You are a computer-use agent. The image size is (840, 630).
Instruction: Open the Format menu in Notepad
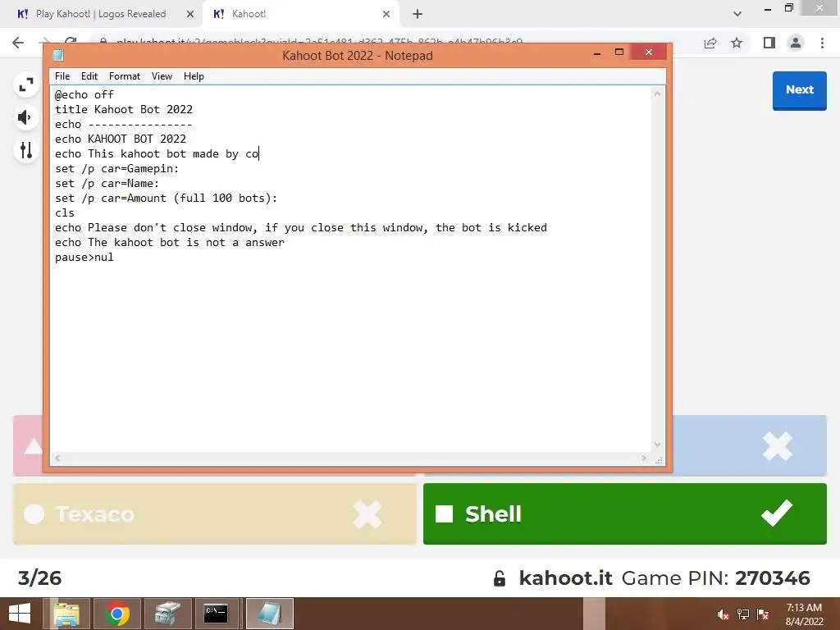point(125,76)
